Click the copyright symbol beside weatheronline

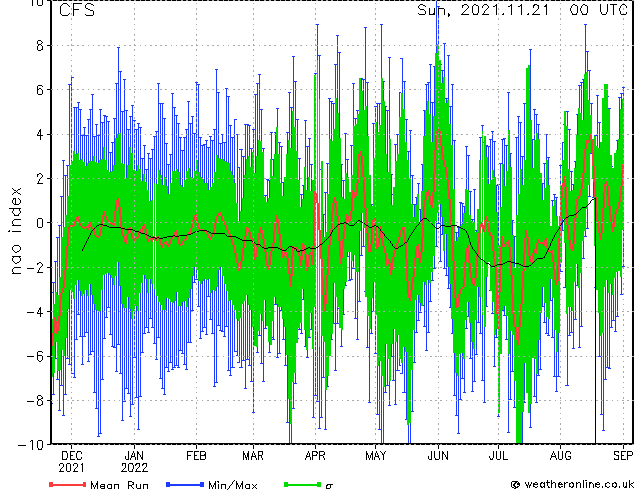[515, 484]
